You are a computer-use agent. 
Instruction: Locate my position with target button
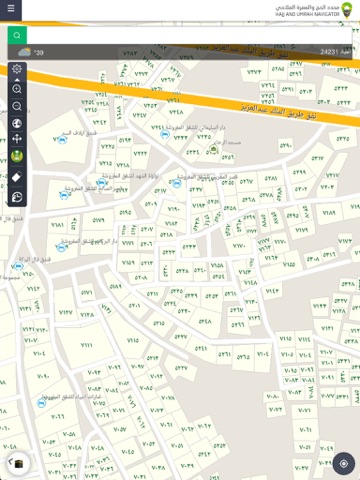[x=344, y=463]
